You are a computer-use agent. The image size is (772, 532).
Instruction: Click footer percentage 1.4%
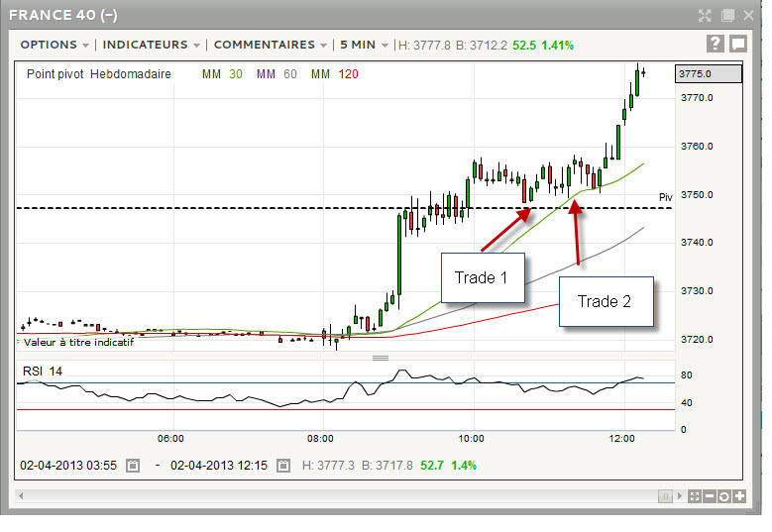coord(463,466)
